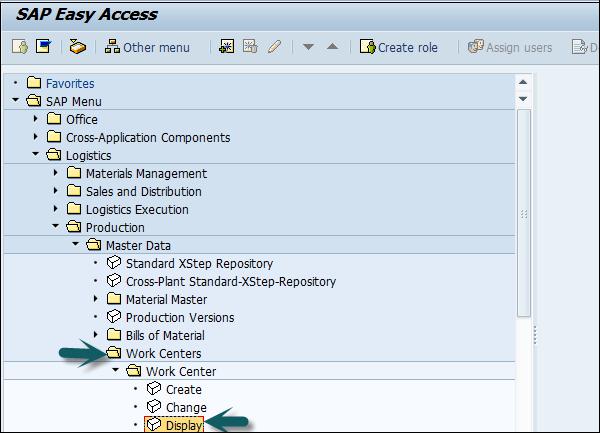Click the Create role button
Viewport: 600px width, 433px height.
(x=398, y=47)
